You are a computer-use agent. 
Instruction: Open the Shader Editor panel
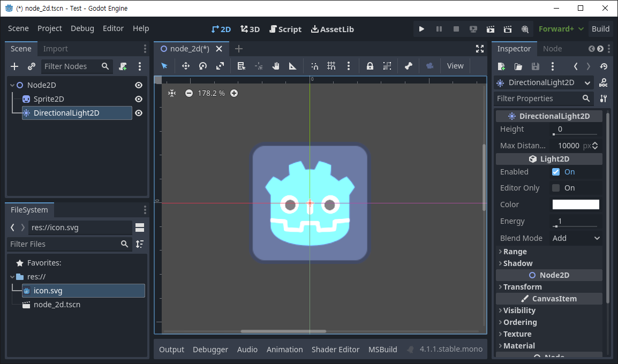click(335, 350)
